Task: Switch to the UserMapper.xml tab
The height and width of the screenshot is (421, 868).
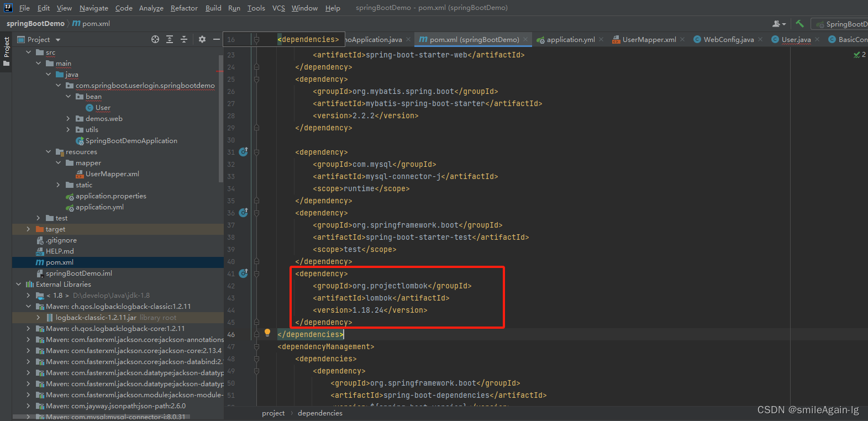Action: point(649,40)
